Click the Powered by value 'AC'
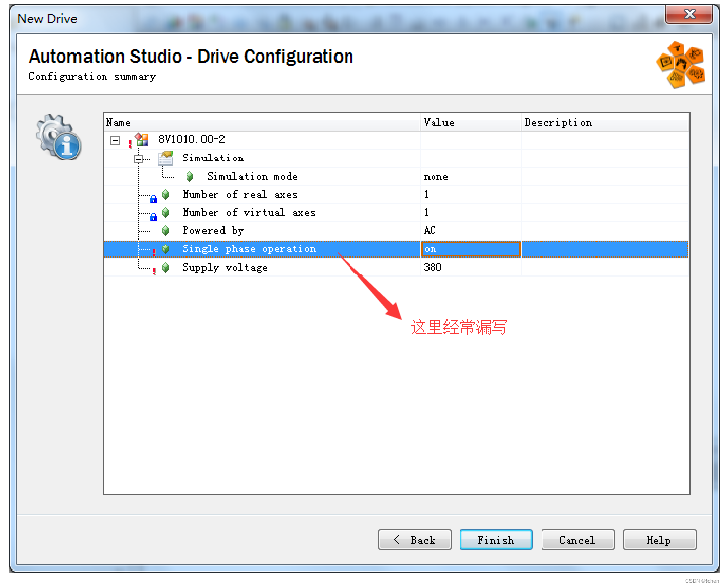 (430, 231)
